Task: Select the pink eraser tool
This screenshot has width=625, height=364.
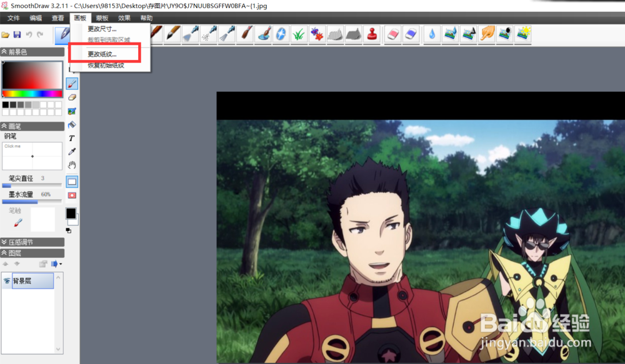Action: [x=392, y=34]
